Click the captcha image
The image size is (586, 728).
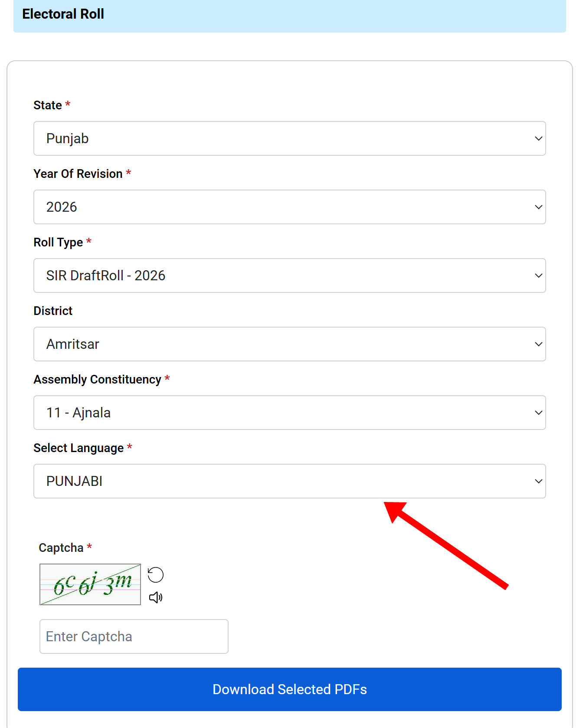90,584
